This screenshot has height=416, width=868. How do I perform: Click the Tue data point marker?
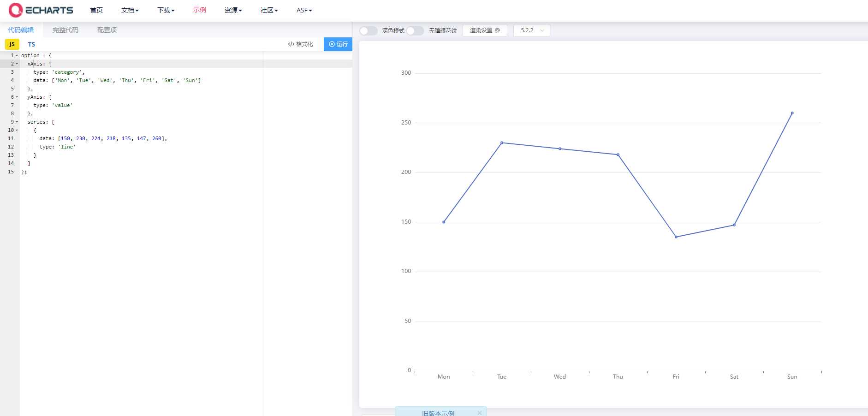(502, 143)
